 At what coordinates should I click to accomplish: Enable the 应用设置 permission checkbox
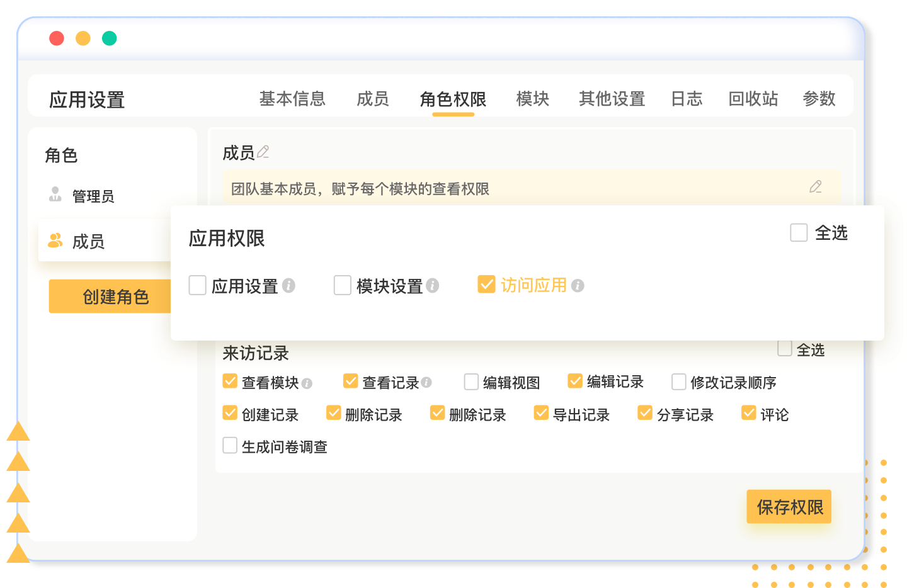click(198, 285)
